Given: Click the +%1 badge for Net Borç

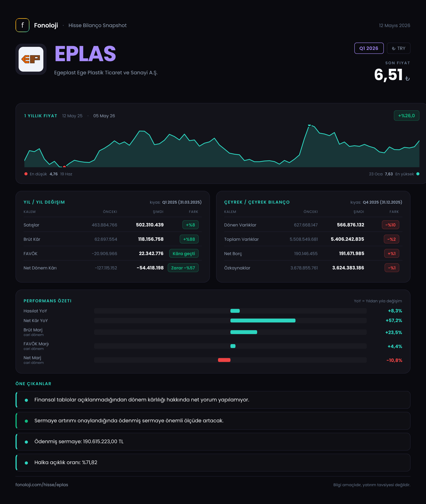Looking at the screenshot, I should coord(392,253).
